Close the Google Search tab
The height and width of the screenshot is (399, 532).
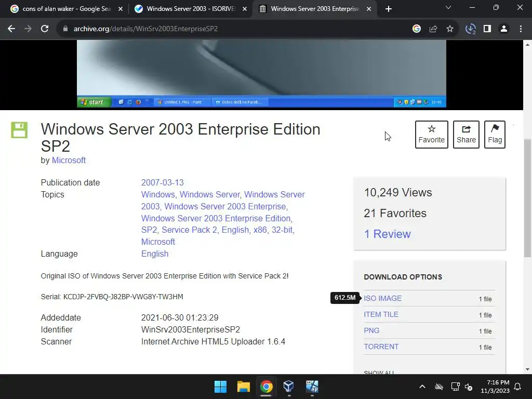[x=121, y=9]
